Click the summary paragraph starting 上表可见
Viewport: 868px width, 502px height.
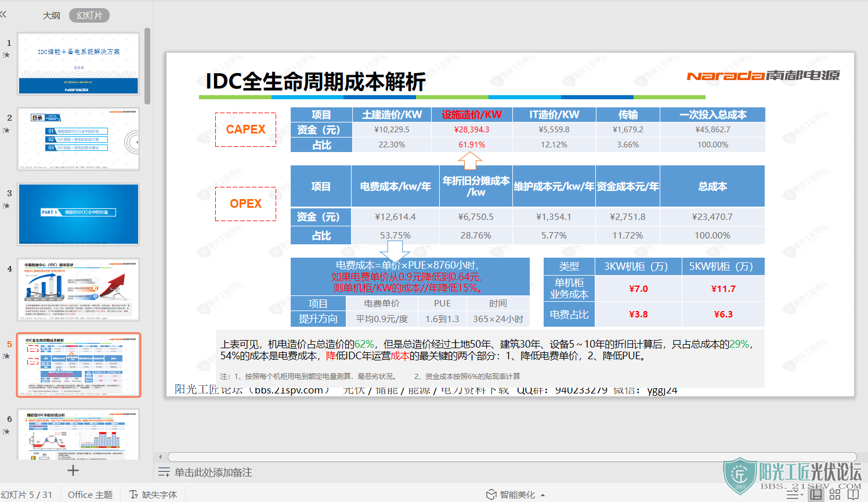[x=487, y=350]
